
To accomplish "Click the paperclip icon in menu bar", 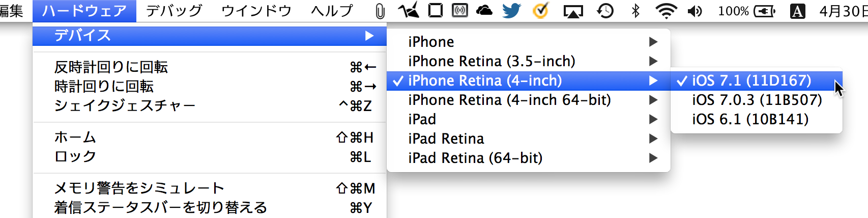I will 380,11.
